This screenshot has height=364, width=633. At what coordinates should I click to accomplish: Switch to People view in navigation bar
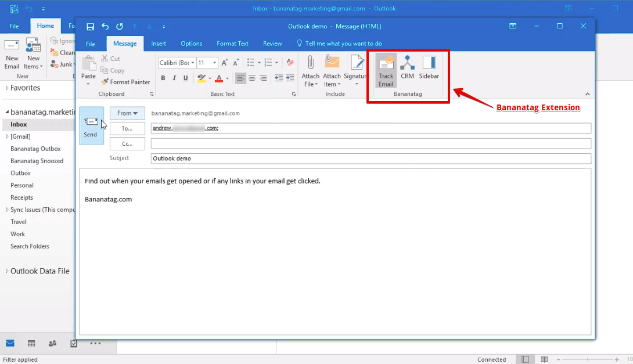[x=52, y=344]
